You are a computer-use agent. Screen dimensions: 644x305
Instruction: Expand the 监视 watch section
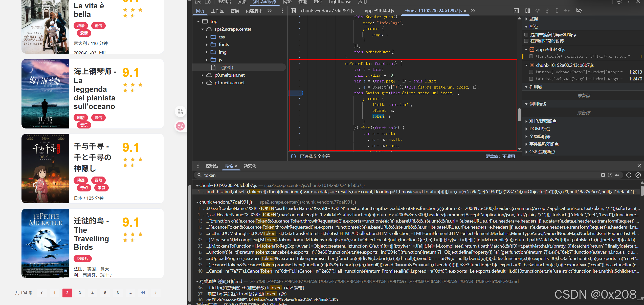tap(526, 19)
